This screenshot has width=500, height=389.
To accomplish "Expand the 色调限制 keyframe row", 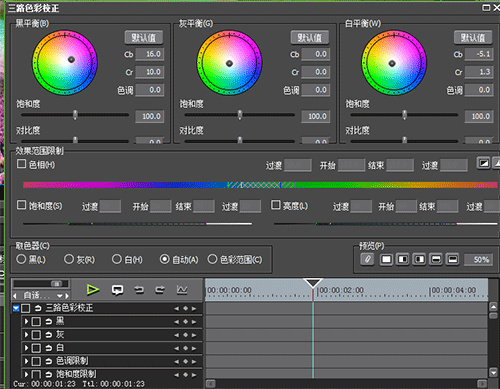I will [x=26, y=361].
